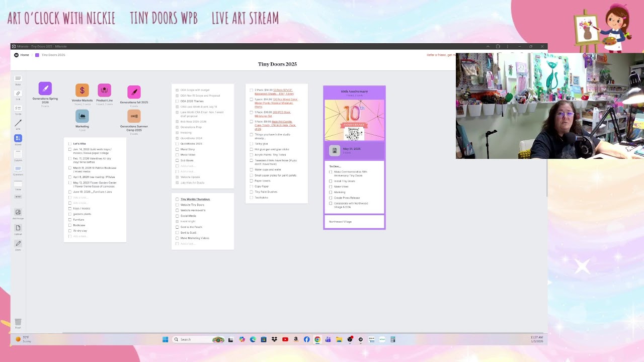Check the Mural Story task

pos(177,149)
